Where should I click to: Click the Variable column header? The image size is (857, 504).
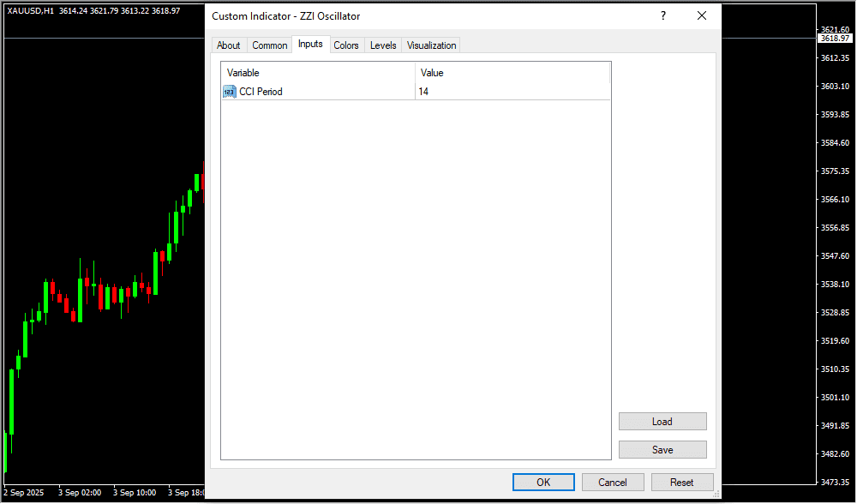coord(317,73)
